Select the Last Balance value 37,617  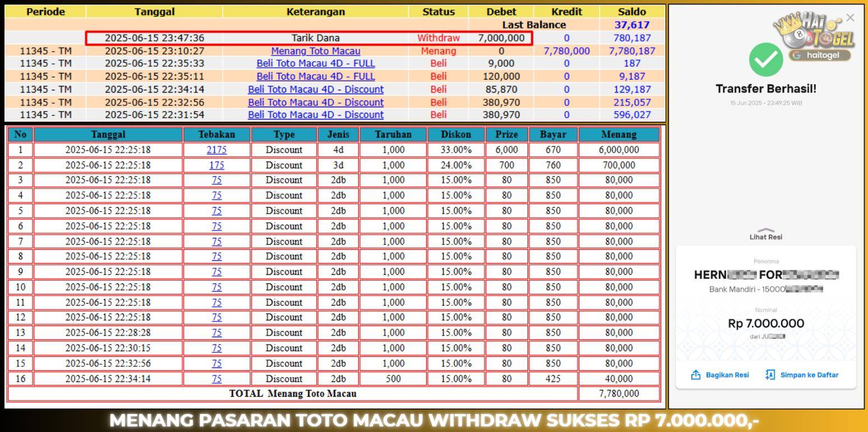(632, 25)
